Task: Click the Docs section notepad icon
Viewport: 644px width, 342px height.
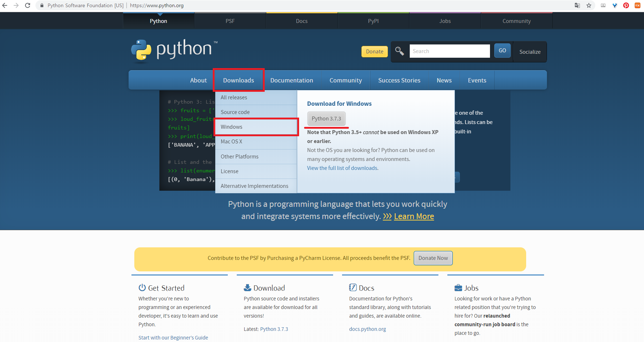Action: click(x=353, y=288)
